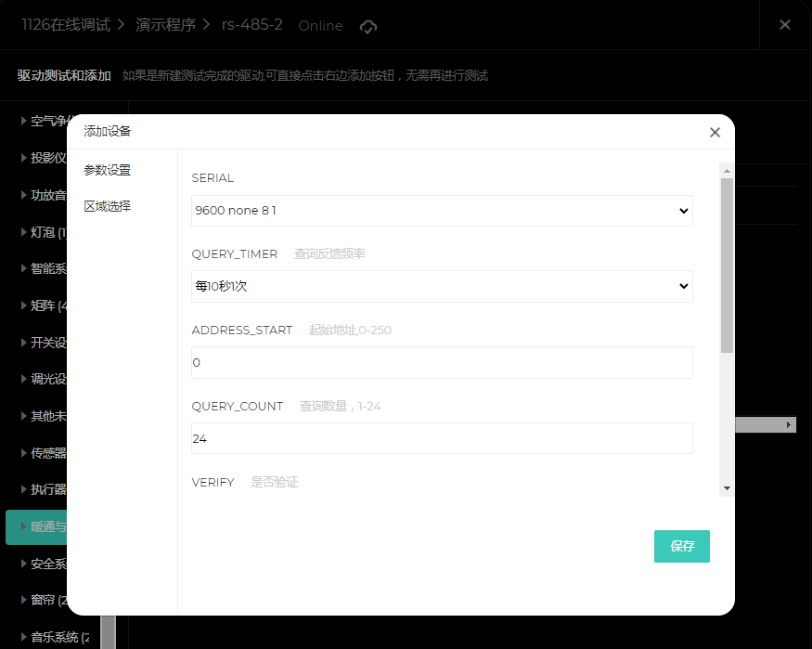Open the SERIAL dropdown 9600 none 8 1

point(442,211)
